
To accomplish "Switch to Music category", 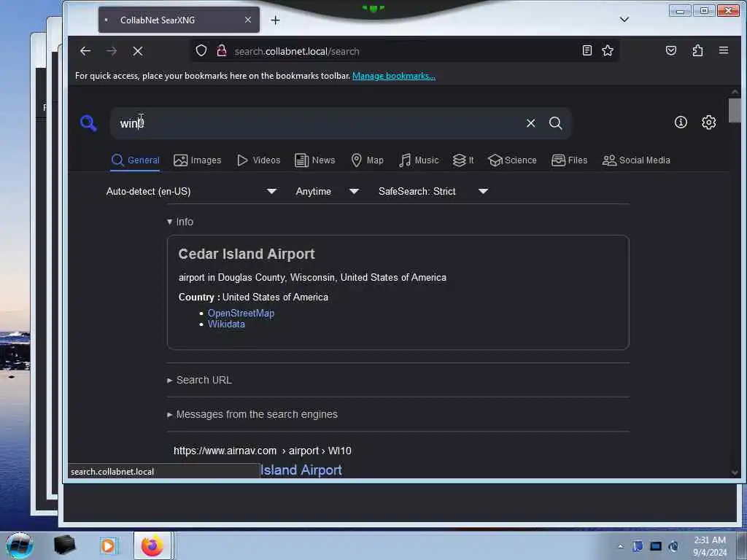I will (419, 160).
